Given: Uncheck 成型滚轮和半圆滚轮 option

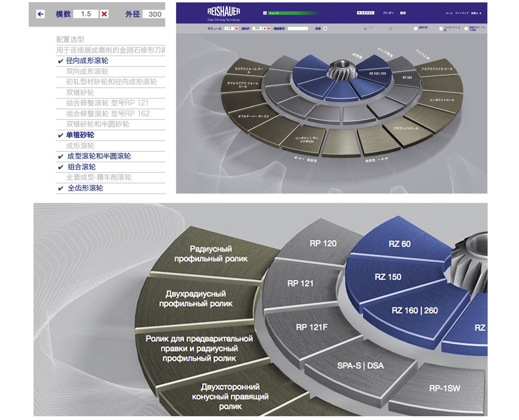Looking at the screenshot, I should point(61,157).
